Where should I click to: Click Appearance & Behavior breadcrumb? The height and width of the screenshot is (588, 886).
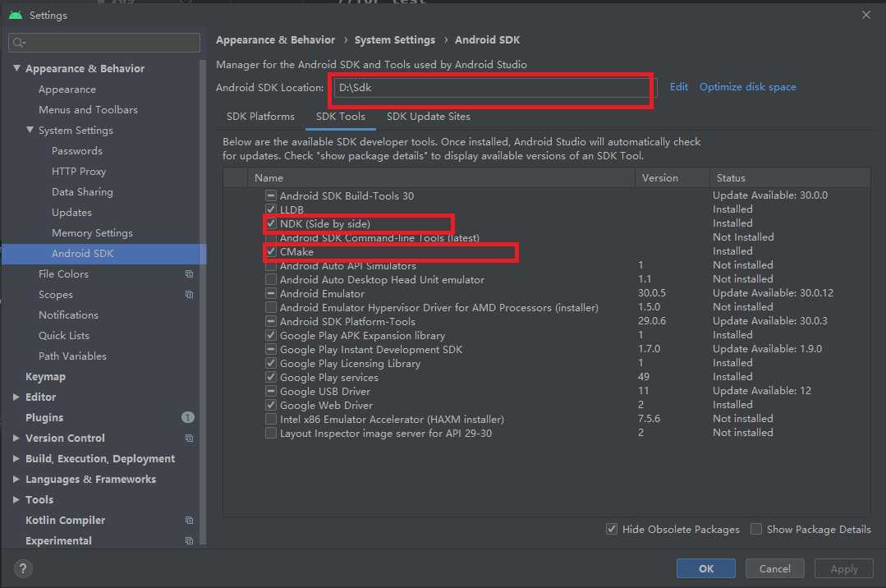(275, 40)
